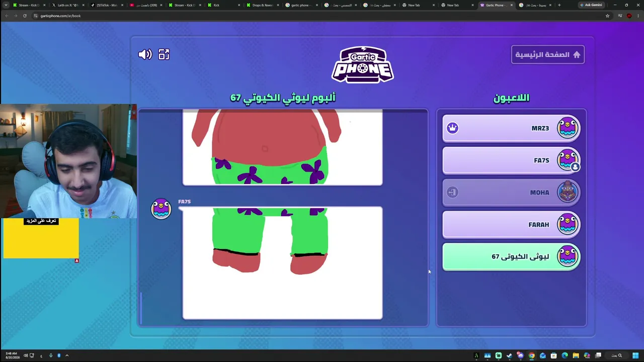Open the Ask Gemini button

(591, 5)
